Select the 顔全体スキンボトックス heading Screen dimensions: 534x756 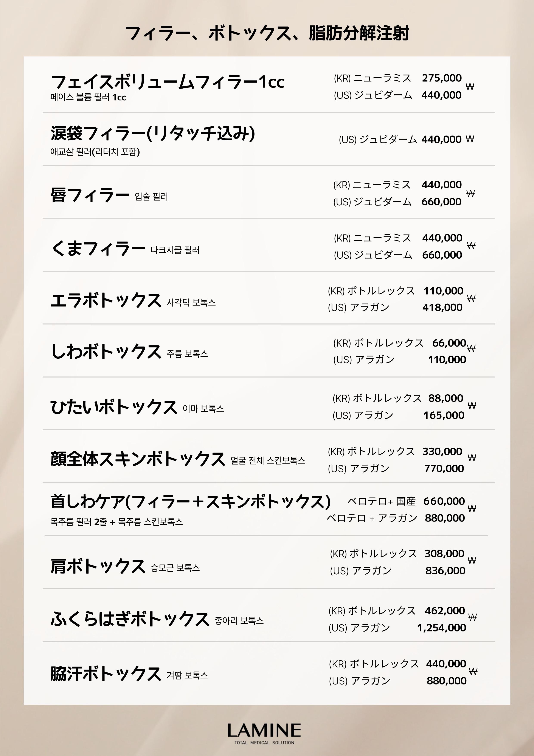[x=138, y=459]
